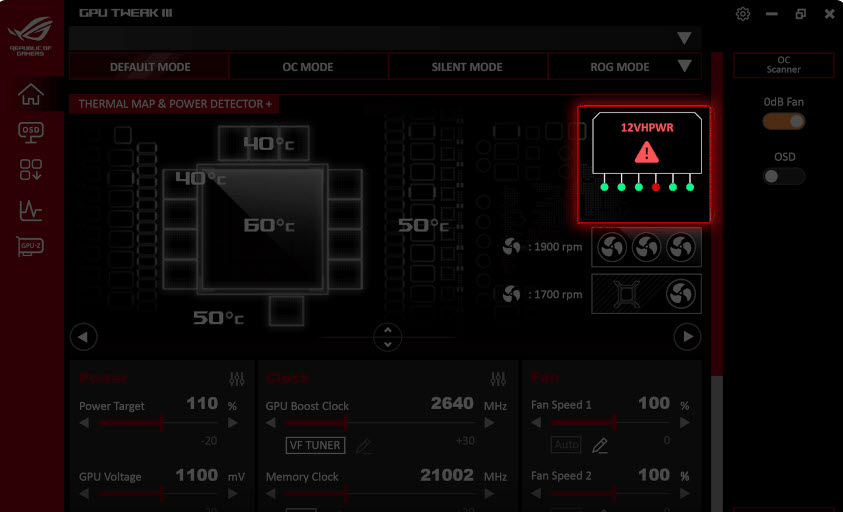Decrease GPU Boost Clock with left arrow
Image resolution: width=843 pixels, height=512 pixels.
[x=271, y=423]
